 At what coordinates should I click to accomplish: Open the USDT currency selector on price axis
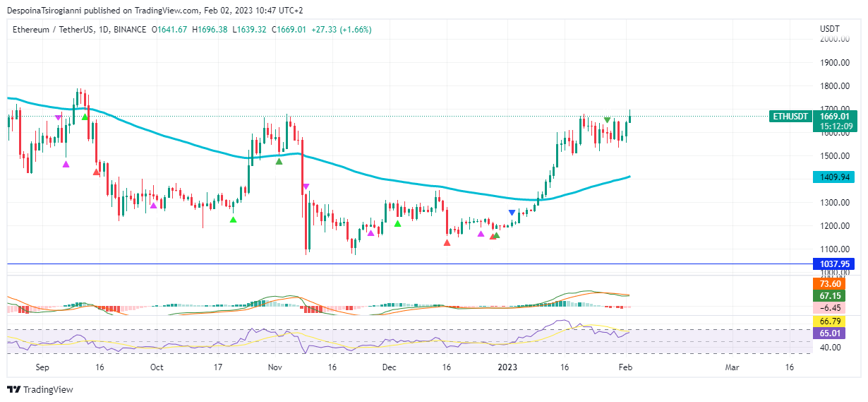pyautogui.click(x=829, y=29)
